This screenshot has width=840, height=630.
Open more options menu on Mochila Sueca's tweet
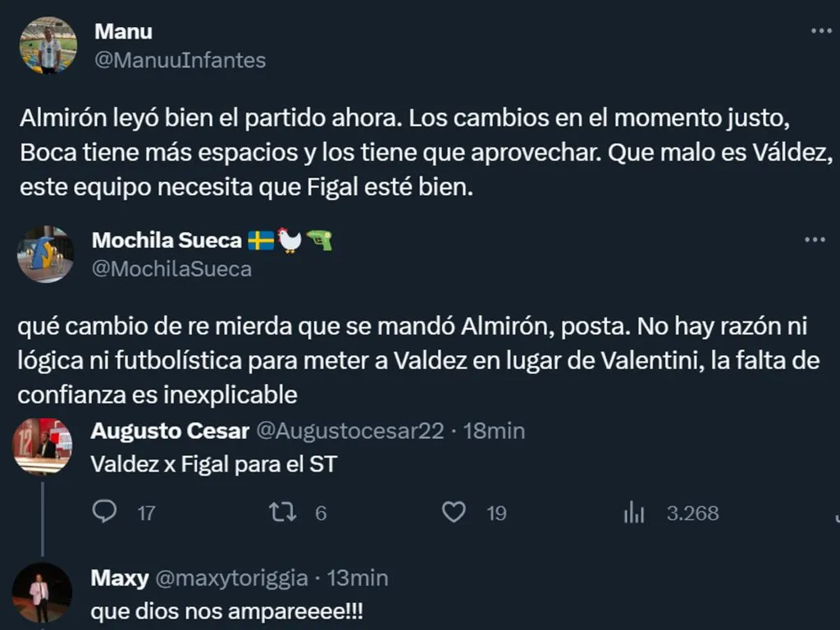[x=814, y=240]
